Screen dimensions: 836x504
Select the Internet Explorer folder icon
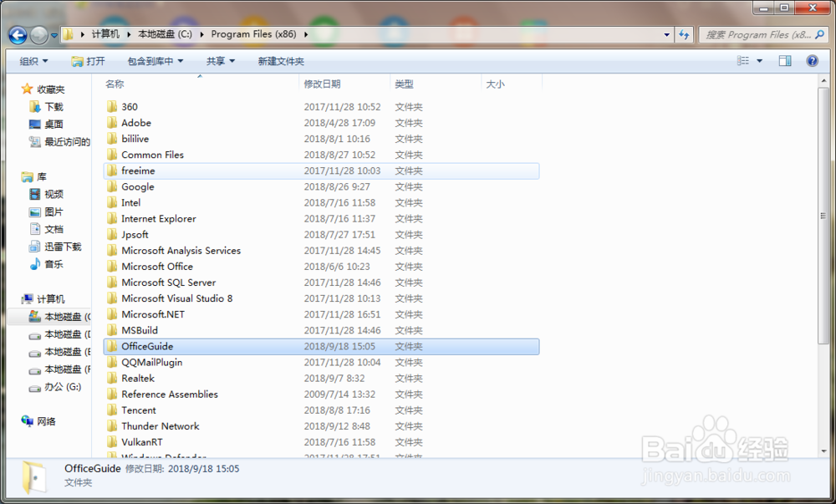click(x=112, y=218)
